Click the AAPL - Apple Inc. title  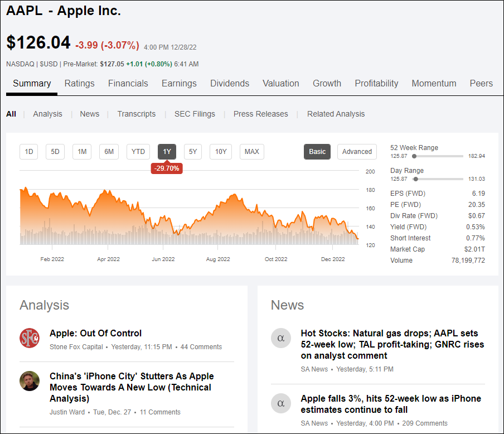click(x=64, y=11)
